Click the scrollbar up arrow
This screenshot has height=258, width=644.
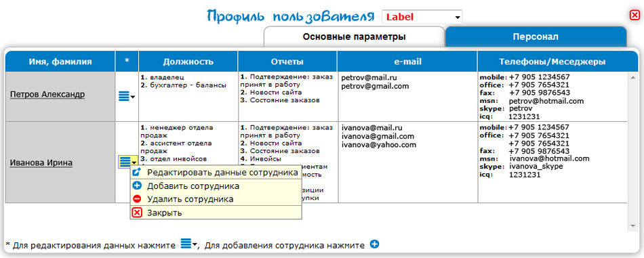(632, 77)
